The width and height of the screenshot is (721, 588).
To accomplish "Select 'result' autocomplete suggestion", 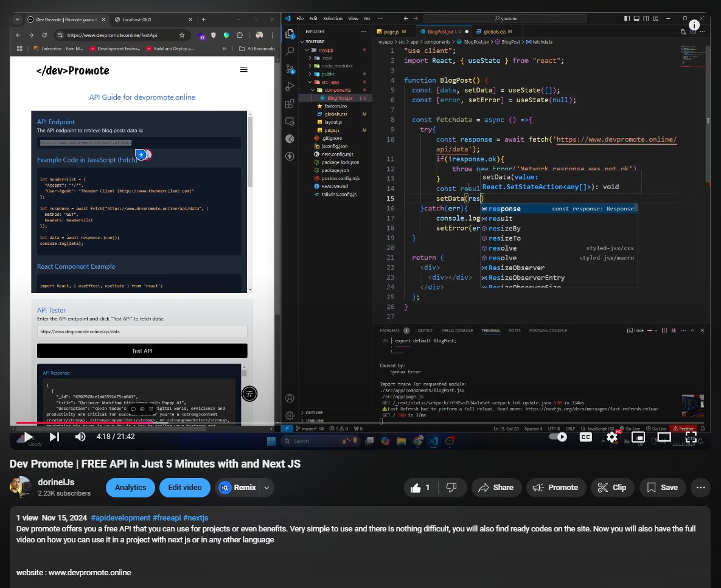I will [559, 218].
